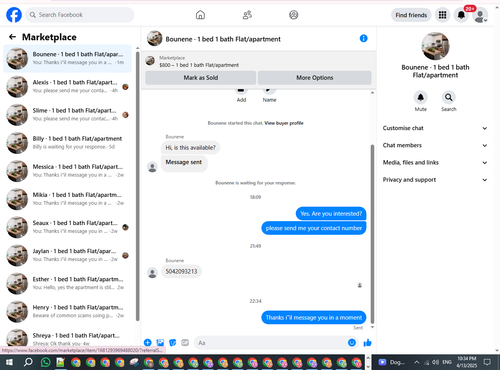Search in conversation via magnifier icon
This screenshot has height=370, width=500.
pos(449,97)
